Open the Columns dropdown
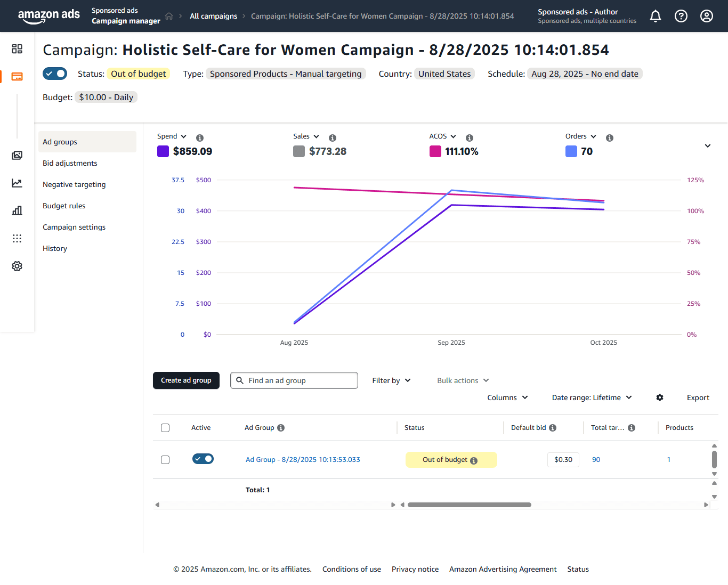Screen dimensions: 728x585 pyautogui.click(x=508, y=397)
